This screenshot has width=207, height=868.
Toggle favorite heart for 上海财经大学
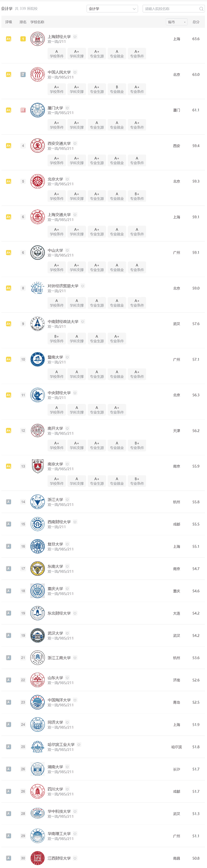[75, 37]
